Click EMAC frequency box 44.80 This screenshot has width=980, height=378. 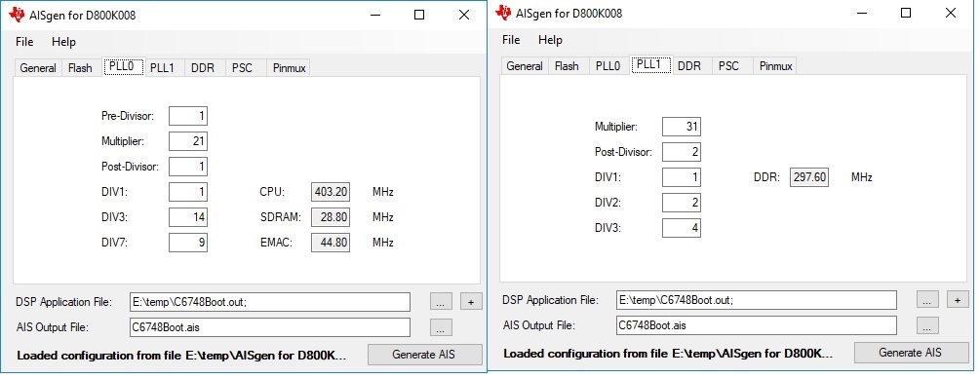(x=331, y=243)
